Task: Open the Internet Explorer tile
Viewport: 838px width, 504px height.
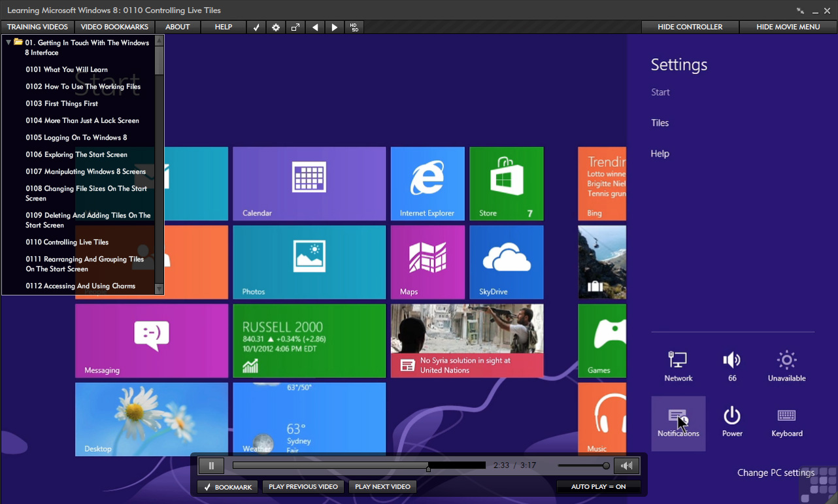Action: tap(427, 184)
